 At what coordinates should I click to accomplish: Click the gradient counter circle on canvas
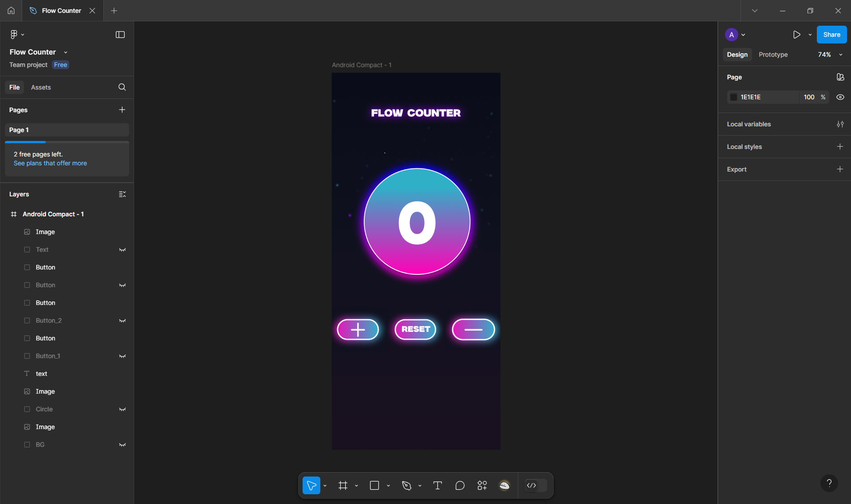pyautogui.click(x=417, y=222)
